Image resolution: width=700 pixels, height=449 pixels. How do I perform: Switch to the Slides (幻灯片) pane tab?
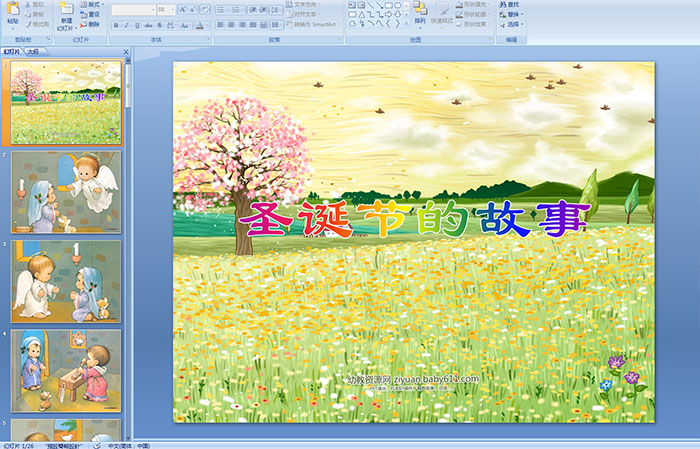[x=12, y=52]
